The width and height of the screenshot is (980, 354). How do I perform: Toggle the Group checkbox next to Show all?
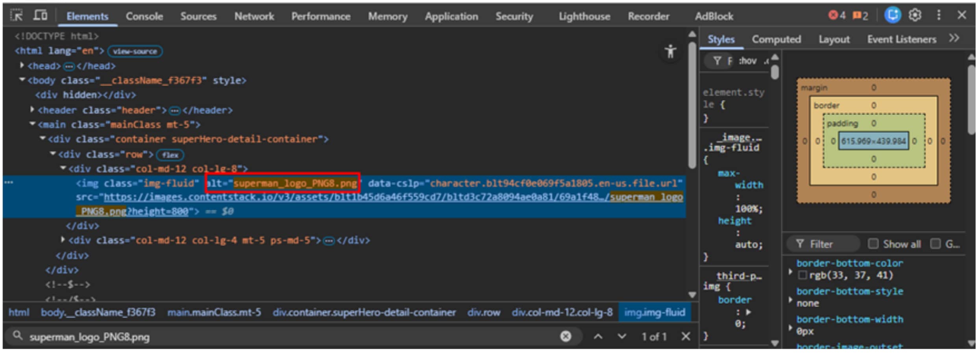tap(935, 244)
